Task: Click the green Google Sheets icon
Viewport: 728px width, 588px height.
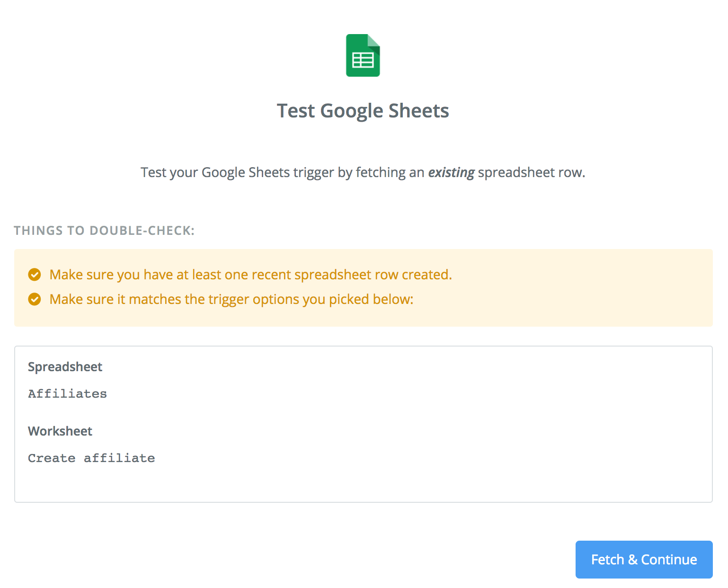Action: (x=363, y=55)
